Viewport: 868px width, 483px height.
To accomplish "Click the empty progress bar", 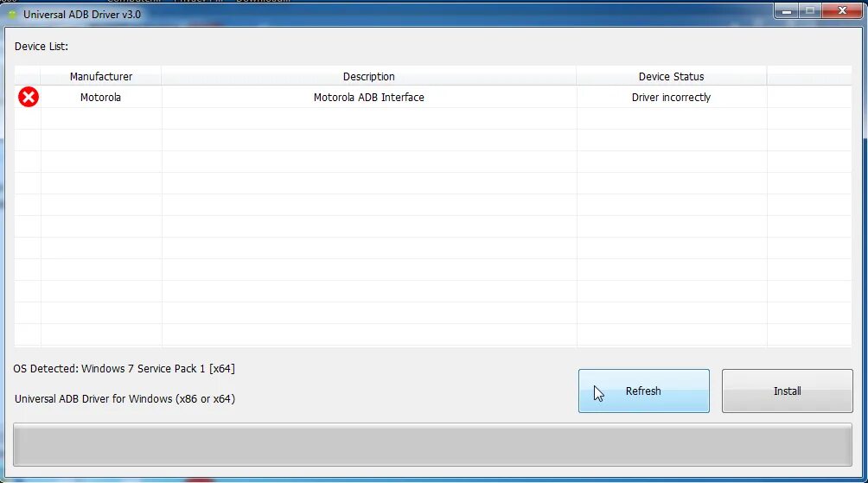I will (432, 445).
